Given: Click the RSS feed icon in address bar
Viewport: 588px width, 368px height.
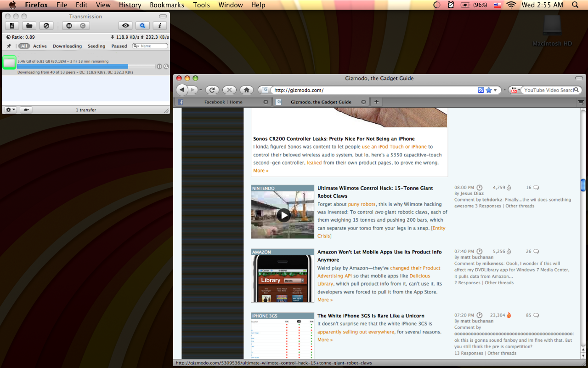Looking at the screenshot, I should pos(481,90).
